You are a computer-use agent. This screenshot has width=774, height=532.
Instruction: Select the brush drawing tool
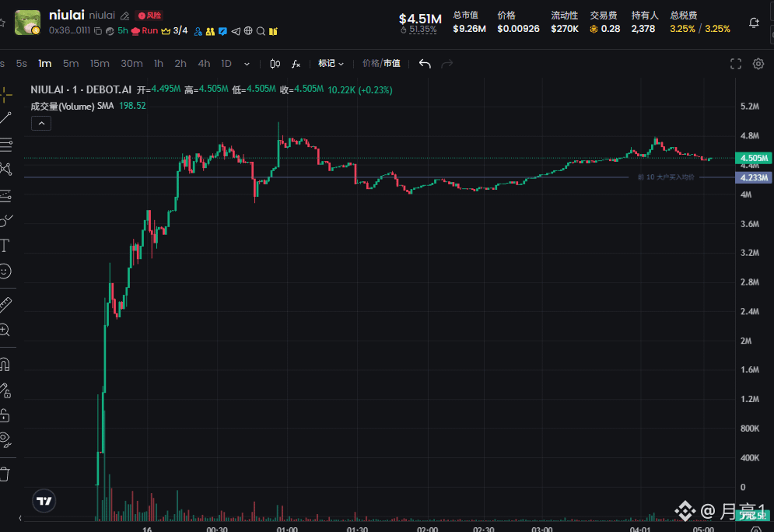(x=5, y=221)
